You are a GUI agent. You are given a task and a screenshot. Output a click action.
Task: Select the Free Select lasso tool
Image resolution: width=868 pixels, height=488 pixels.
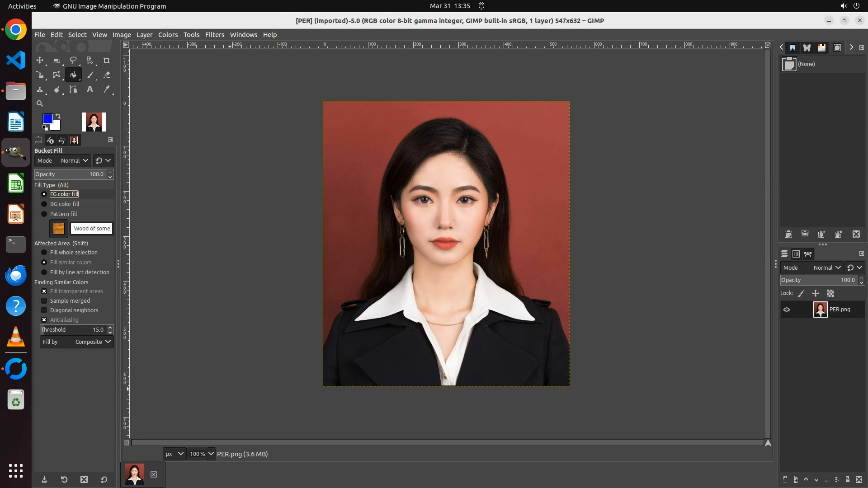(73, 60)
